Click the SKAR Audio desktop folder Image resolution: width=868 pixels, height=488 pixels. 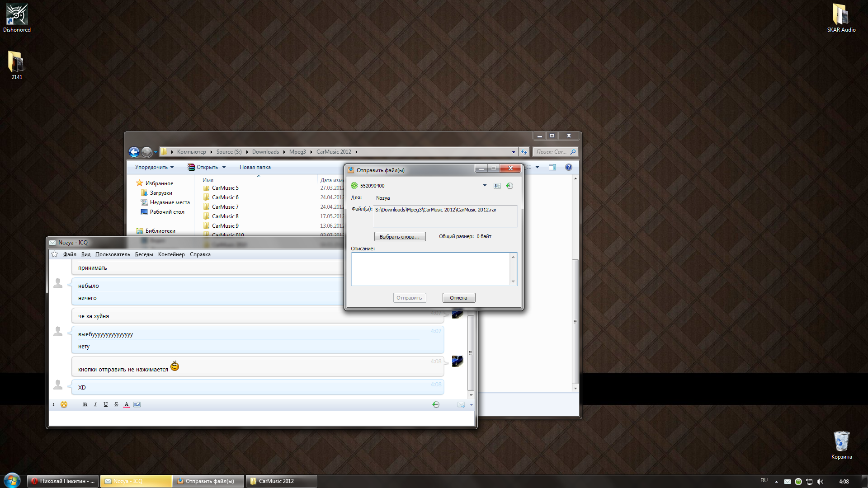841,18
